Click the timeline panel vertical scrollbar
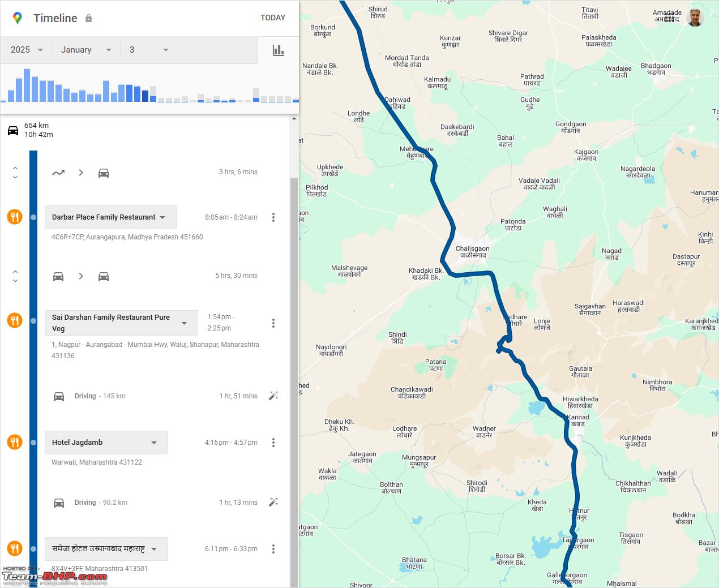The image size is (719, 588). click(x=294, y=382)
